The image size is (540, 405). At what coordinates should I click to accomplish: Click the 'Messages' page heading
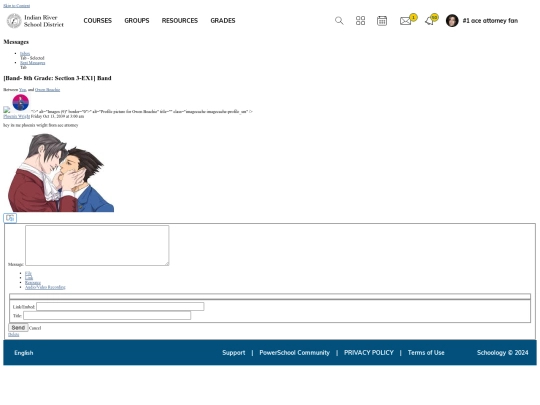point(16,42)
